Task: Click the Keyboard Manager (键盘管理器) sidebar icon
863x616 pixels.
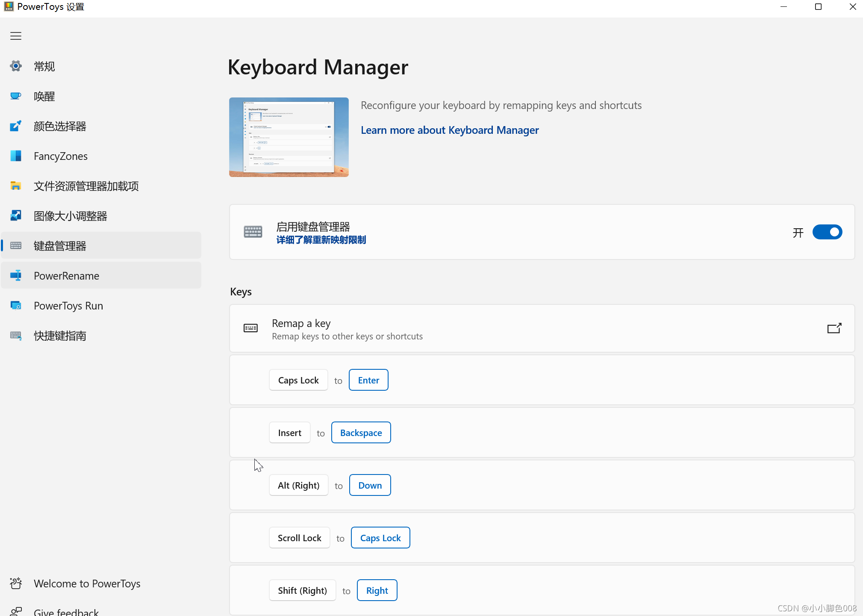Action: click(16, 245)
